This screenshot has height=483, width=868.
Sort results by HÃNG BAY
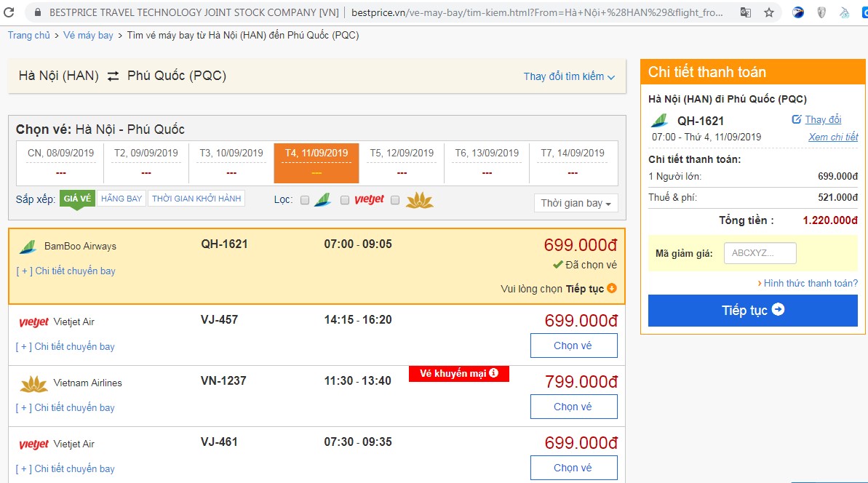point(122,199)
